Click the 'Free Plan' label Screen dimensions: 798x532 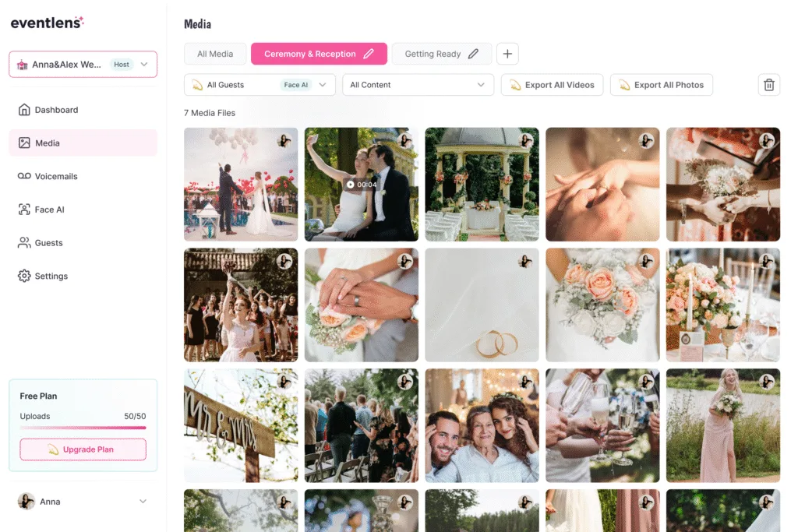[x=38, y=396]
